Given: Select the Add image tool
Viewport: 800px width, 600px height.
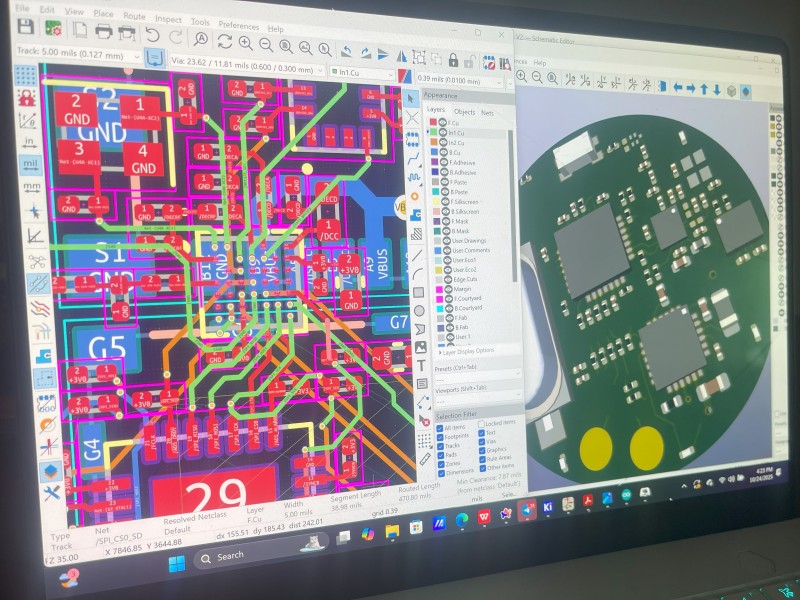Looking at the screenshot, I should pyautogui.click(x=420, y=347).
